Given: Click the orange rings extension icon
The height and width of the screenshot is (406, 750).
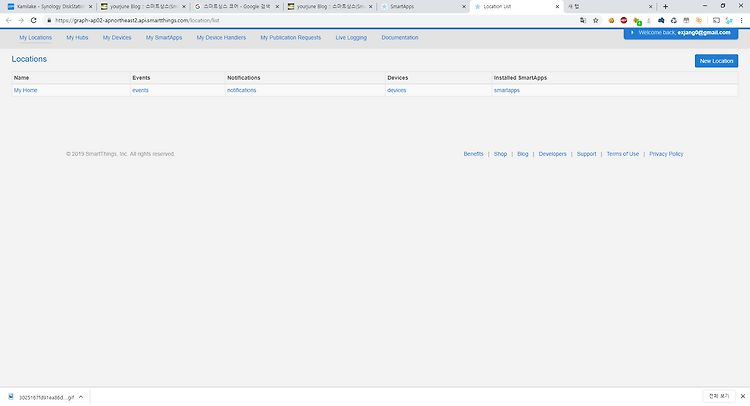Looking at the screenshot, I should [699, 21].
